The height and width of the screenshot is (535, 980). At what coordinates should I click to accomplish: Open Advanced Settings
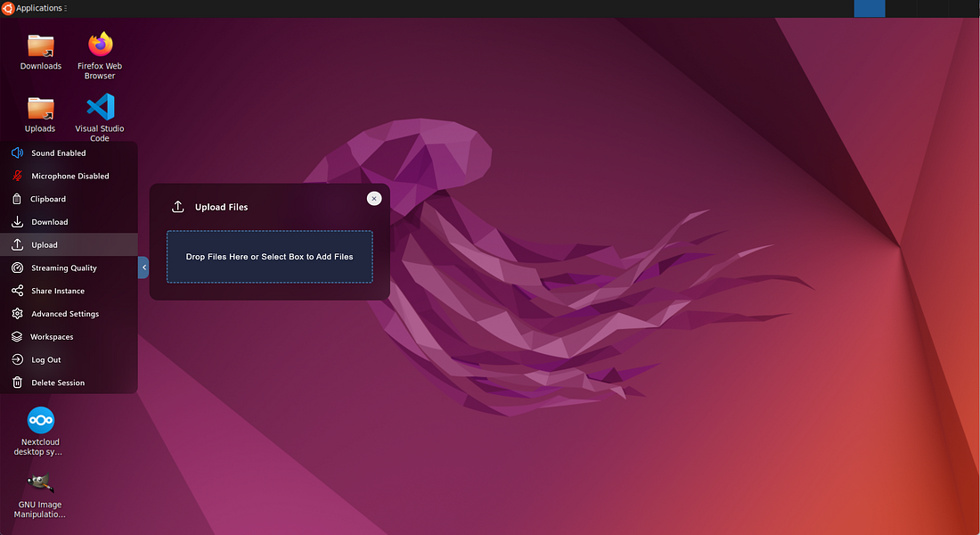pos(69,314)
